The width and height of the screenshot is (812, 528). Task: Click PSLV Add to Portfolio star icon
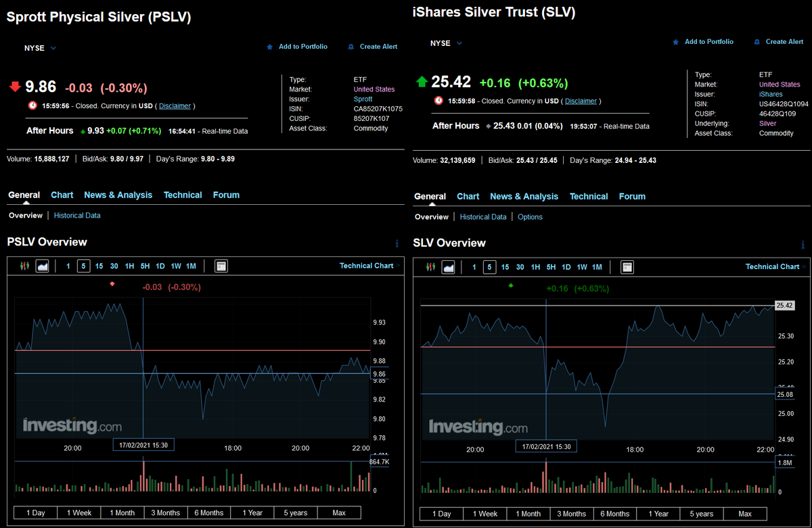(269, 47)
